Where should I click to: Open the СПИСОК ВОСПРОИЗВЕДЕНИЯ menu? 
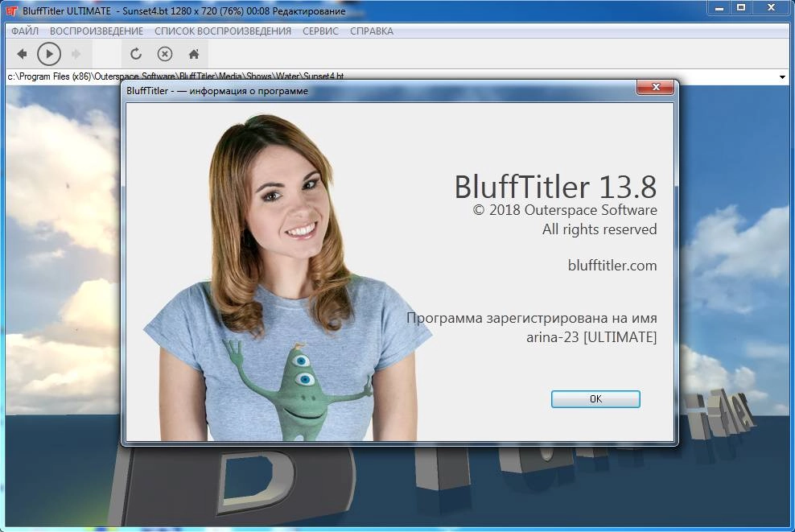coord(223,31)
